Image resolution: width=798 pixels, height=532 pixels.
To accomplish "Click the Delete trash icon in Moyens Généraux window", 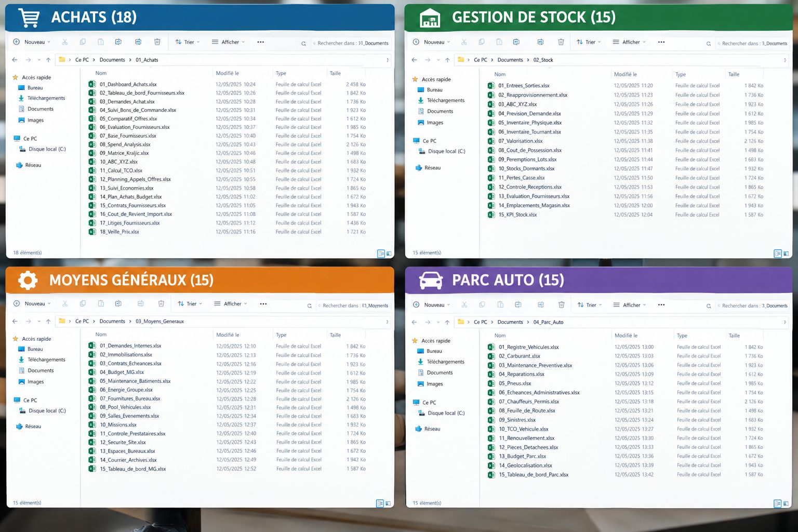I will (161, 304).
